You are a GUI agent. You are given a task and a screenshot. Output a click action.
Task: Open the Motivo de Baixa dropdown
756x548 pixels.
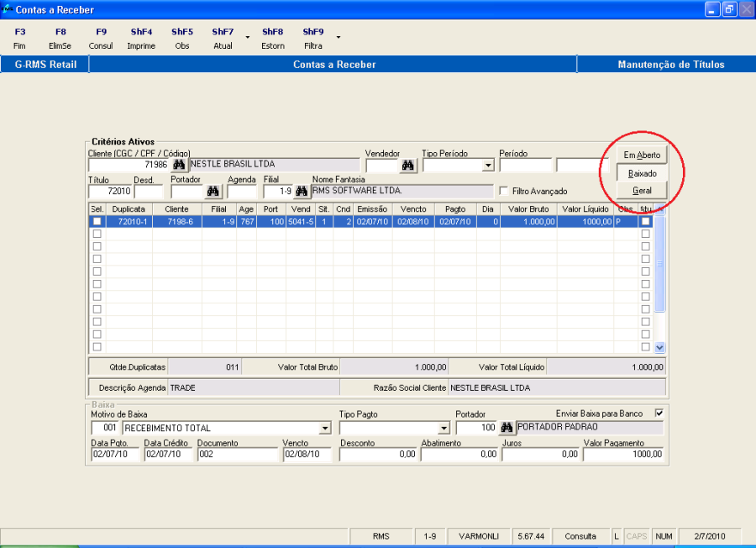point(325,428)
